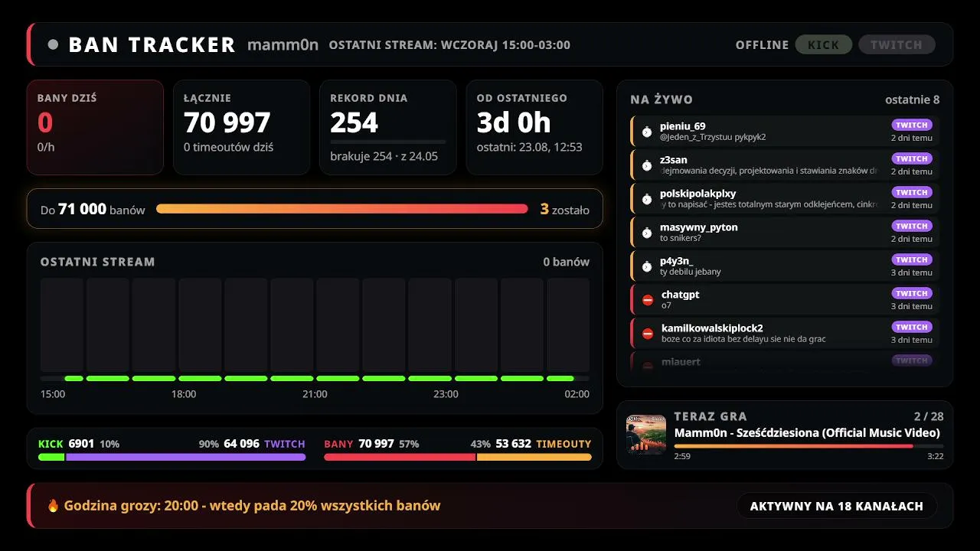Click the NA ŻYWO panel heading
This screenshot has height=551, width=980.
point(661,99)
